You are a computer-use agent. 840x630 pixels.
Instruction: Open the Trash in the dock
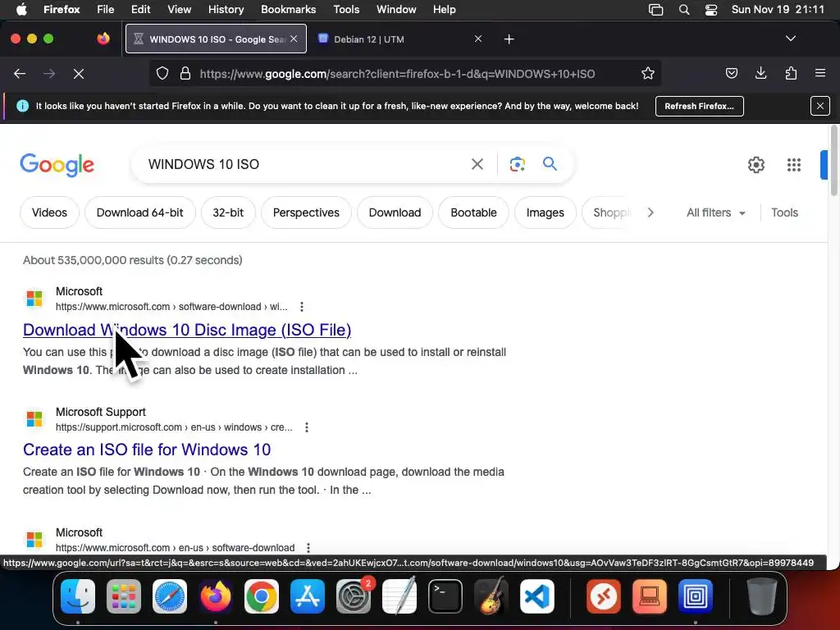tap(762, 596)
